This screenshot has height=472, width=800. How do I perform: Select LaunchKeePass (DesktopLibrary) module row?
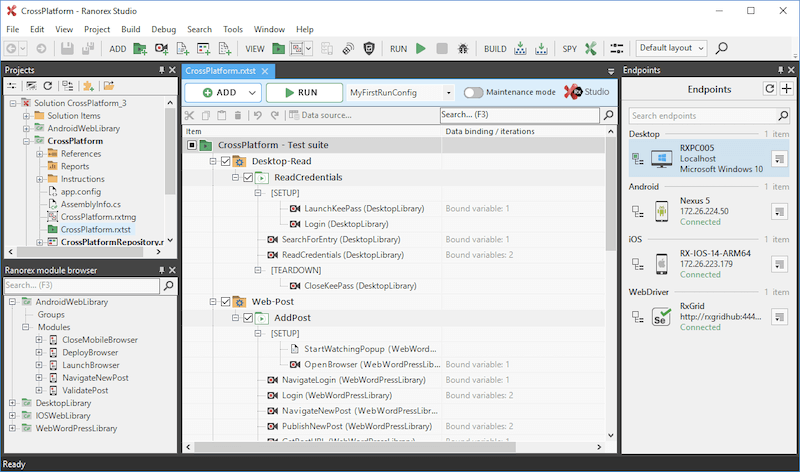click(364, 209)
